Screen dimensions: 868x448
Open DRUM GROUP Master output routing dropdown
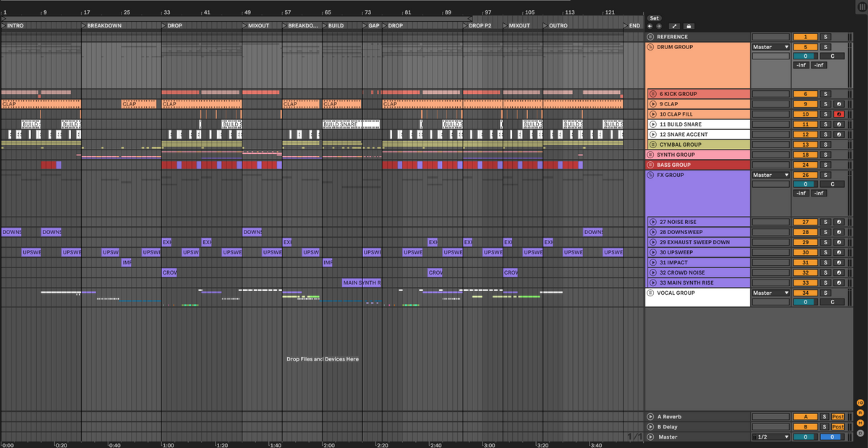tap(770, 47)
